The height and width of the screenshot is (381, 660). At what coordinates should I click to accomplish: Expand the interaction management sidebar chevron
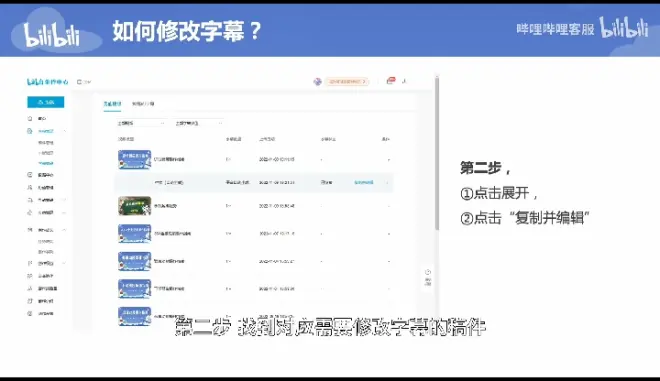pos(64,200)
